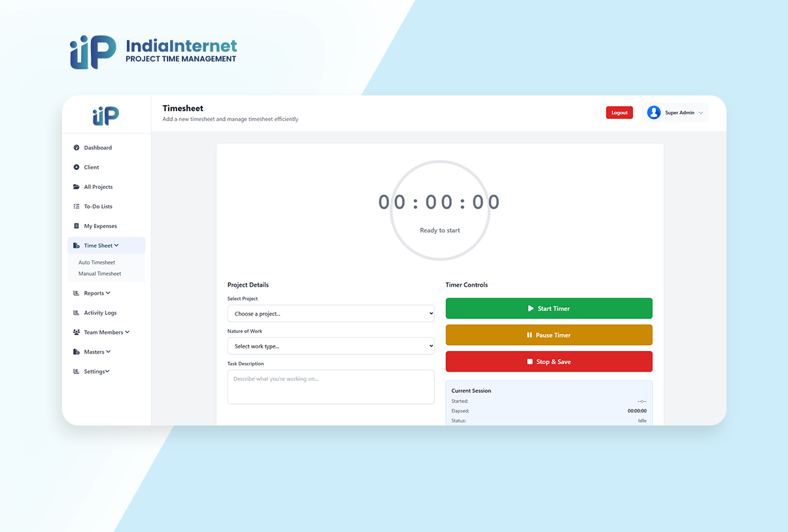788x532 pixels.
Task: Click the Dashboard icon in sidebar
Action: tap(77, 148)
